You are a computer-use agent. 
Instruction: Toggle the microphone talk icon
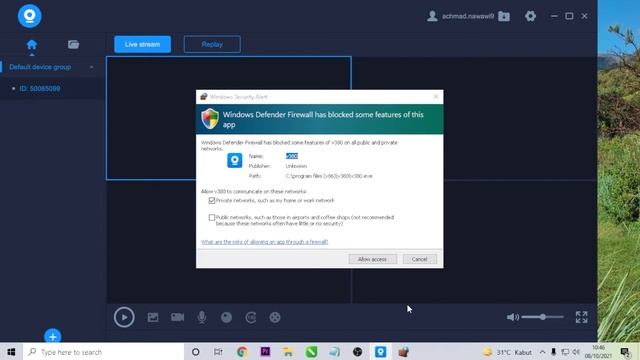click(202, 317)
